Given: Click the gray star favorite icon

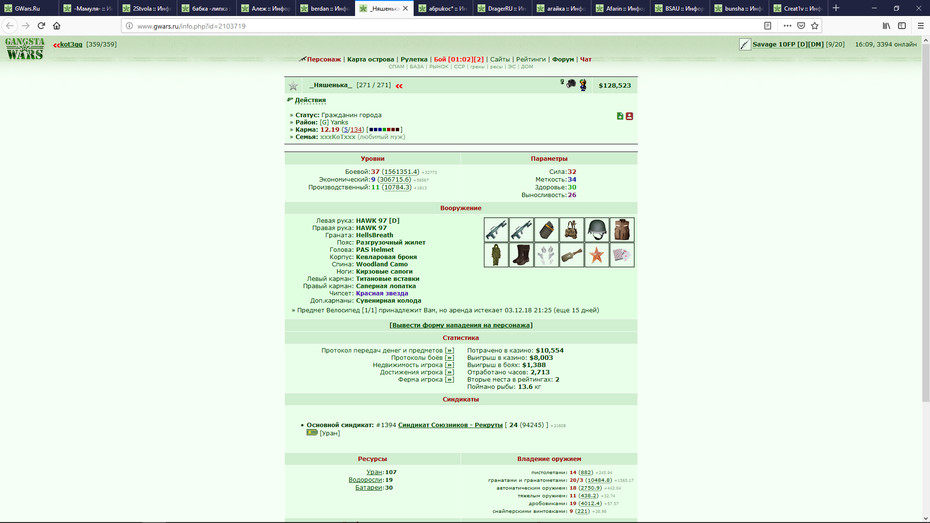Looking at the screenshot, I should pos(293,86).
